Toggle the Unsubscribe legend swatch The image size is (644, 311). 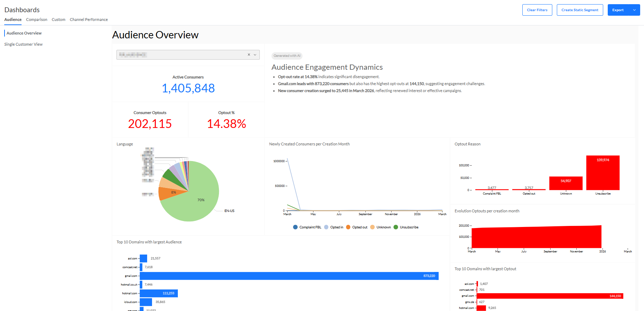click(396, 227)
